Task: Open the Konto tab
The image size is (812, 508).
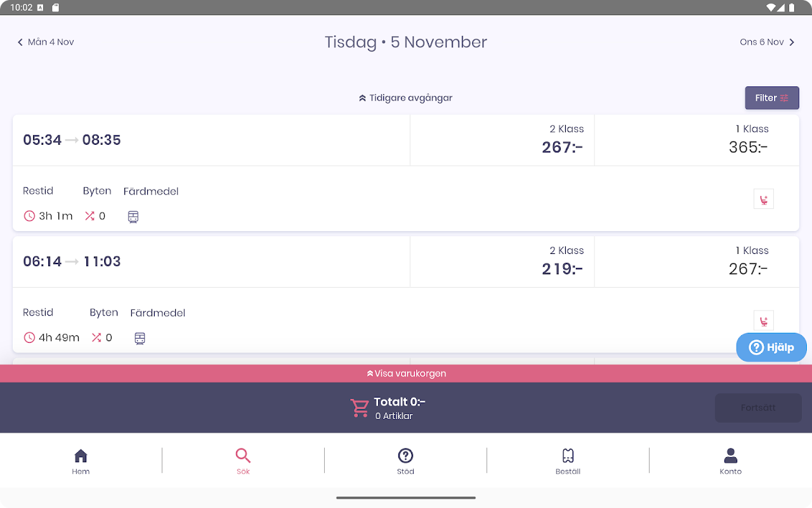Action: pyautogui.click(x=730, y=461)
